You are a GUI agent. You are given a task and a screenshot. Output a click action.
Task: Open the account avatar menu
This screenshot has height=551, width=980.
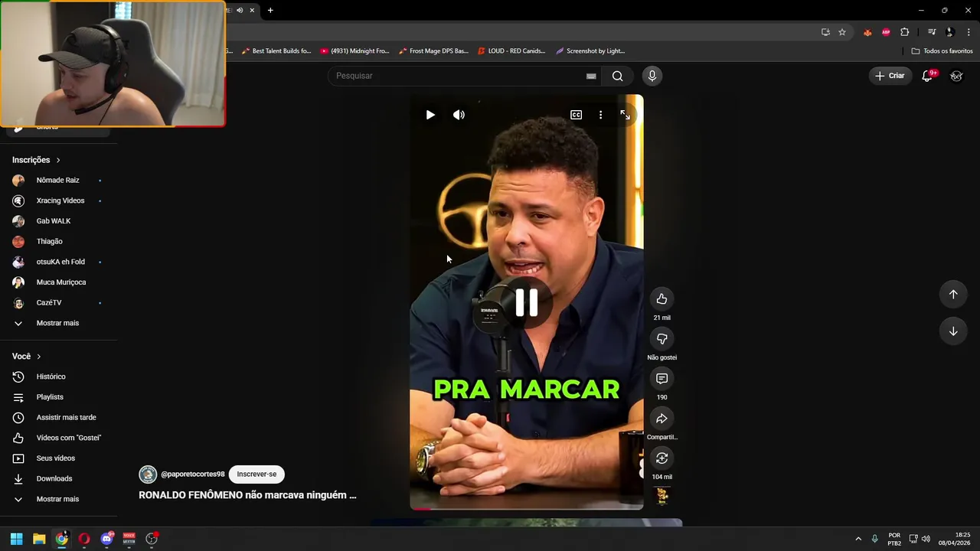pos(956,76)
